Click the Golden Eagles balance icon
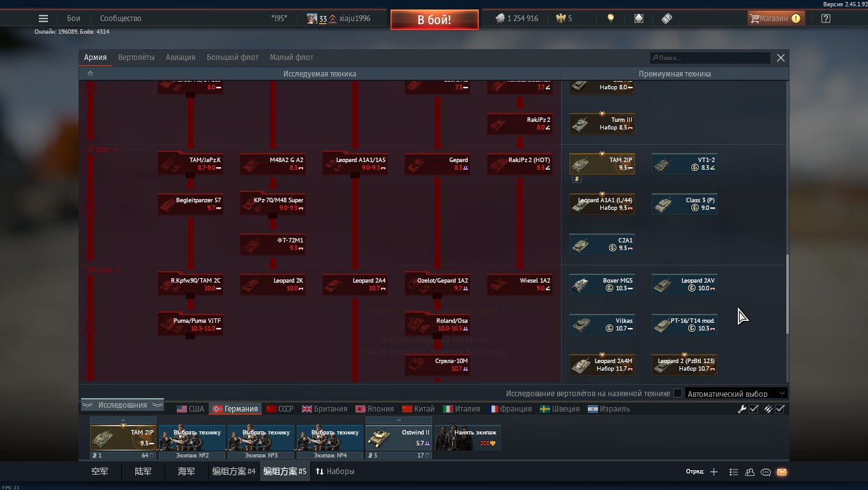The image size is (868, 490). [560, 19]
